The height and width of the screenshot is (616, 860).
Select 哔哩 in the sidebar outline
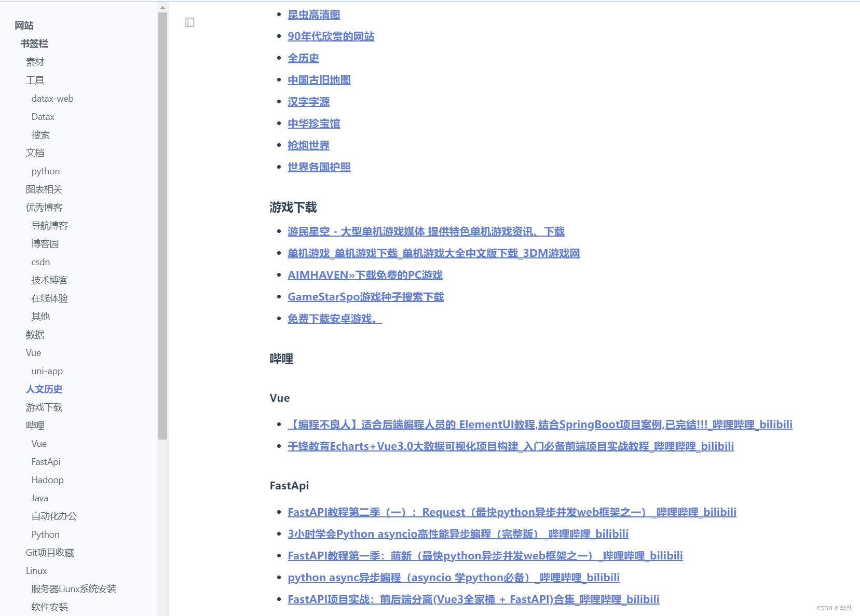click(x=35, y=425)
